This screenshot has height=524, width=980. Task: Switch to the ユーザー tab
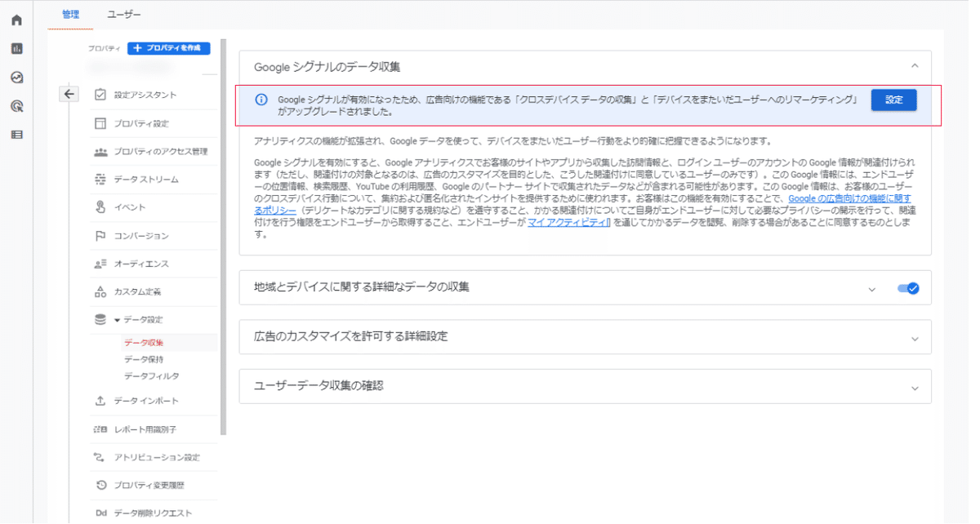click(124, 15)
